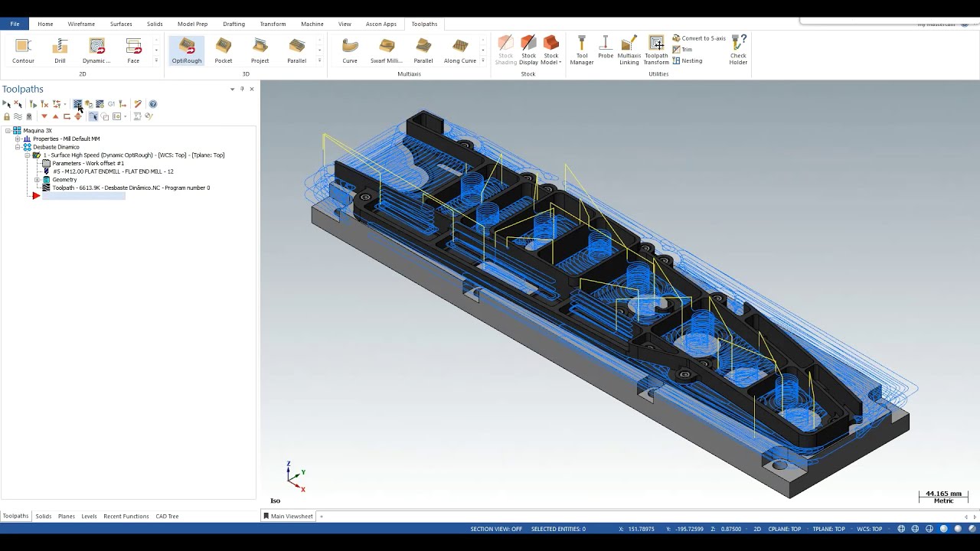Screen dimensions: 980x551
Task: Toggle toolpath display wave icon
Action: click(18, 116)
